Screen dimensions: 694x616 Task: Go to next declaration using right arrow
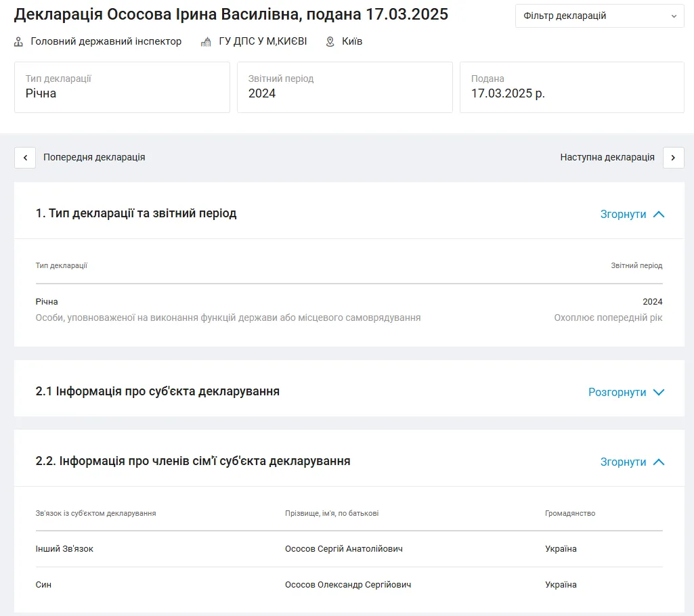coord(673,158)
